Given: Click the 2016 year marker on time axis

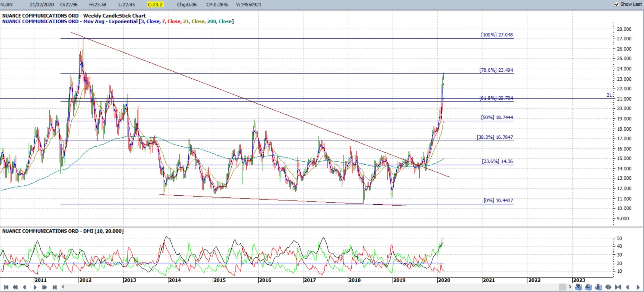Looking at the screenshot, I should (x=265, y=280).
